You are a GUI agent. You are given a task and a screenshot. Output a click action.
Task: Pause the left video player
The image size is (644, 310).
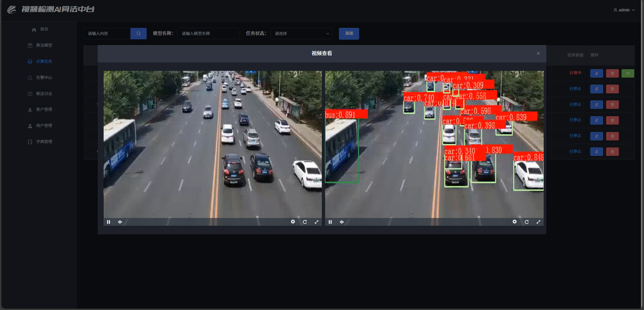108,222
